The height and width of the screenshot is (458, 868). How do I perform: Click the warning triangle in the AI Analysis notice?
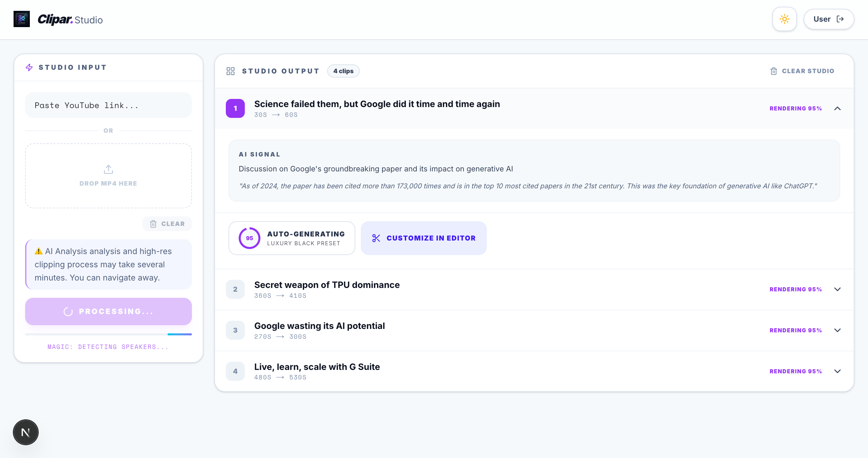point(38,251)
